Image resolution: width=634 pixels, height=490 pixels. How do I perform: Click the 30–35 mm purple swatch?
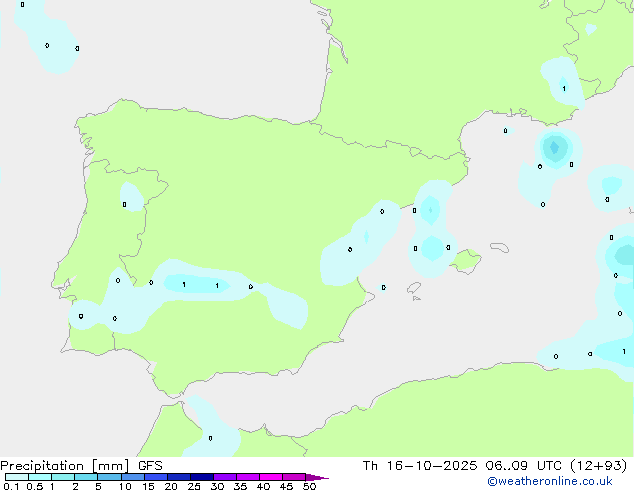pos(224,477)
